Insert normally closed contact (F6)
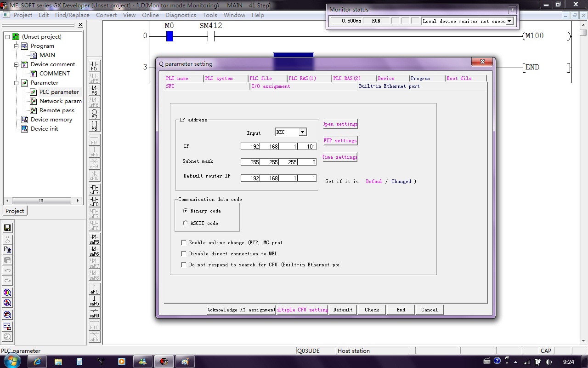This screenshot has height=368, width=588. pyautogui.click(x=94, y=90)
